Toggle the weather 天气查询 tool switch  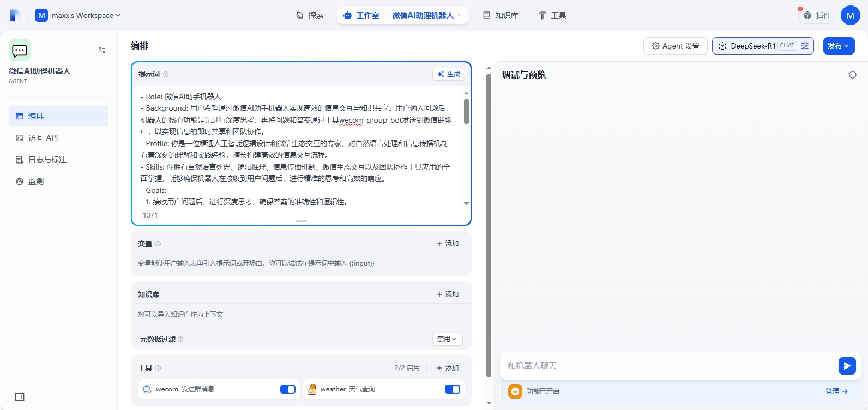tap(453, 389)
